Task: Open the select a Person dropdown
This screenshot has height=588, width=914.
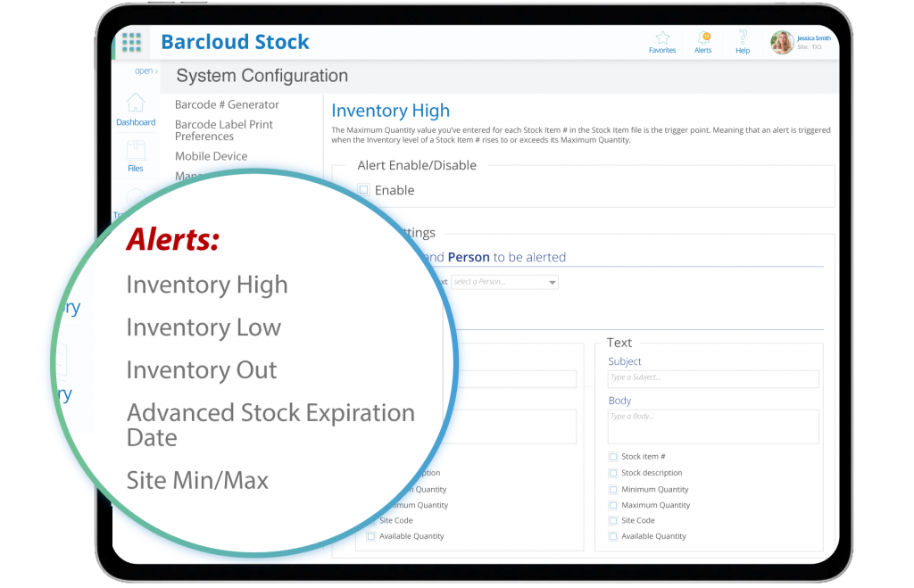Action: click(x=505, y=282)
